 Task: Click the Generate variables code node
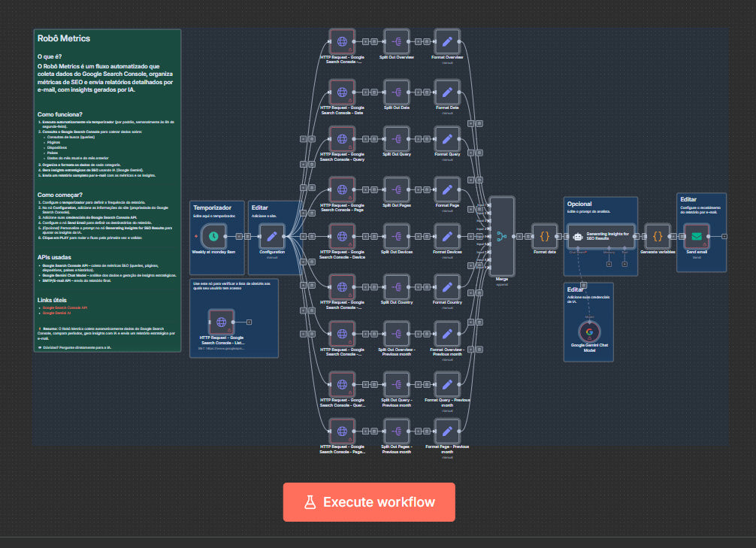[658, 236]
